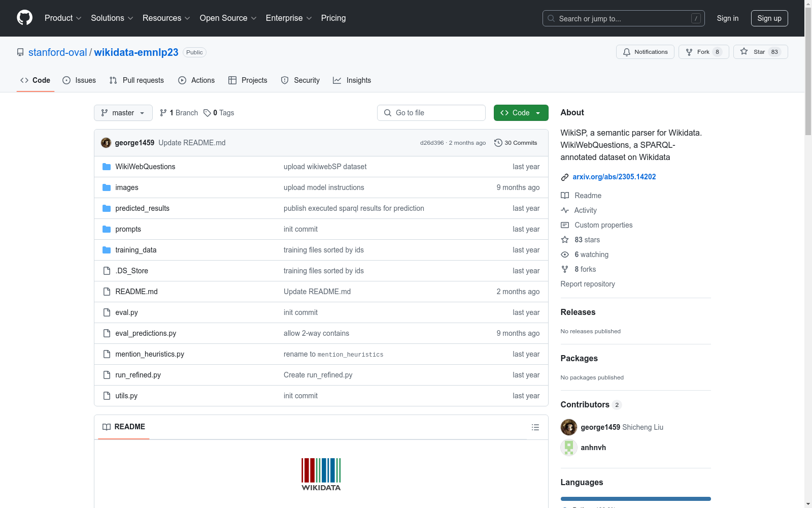Open commit d26d396

(x=432, y=143)
